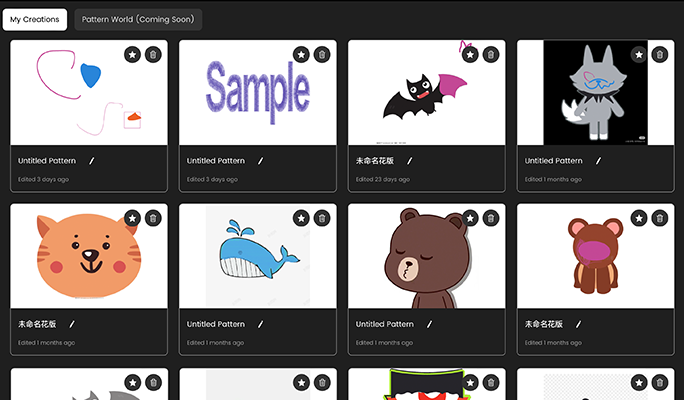The image size is (684, 400).
Task: Click trash icon on the gray wolf card
Action: [659, 54]
